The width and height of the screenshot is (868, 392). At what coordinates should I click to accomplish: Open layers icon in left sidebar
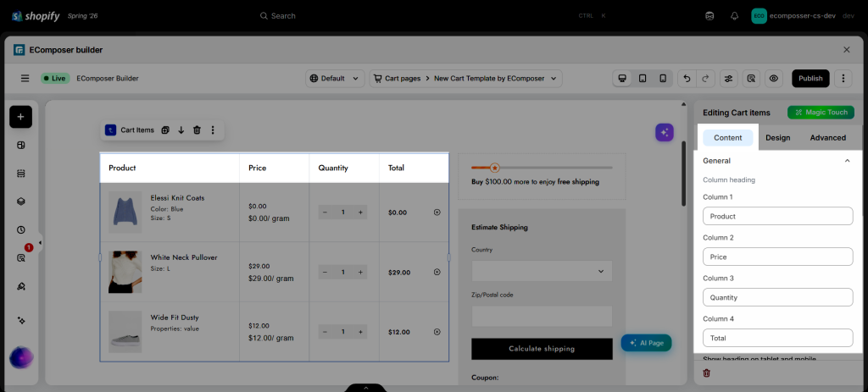click(x=21, y=202)
